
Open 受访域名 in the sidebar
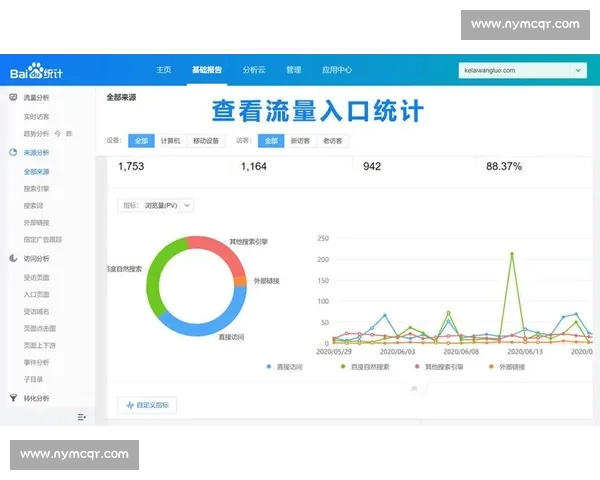(x=36, y=312)
